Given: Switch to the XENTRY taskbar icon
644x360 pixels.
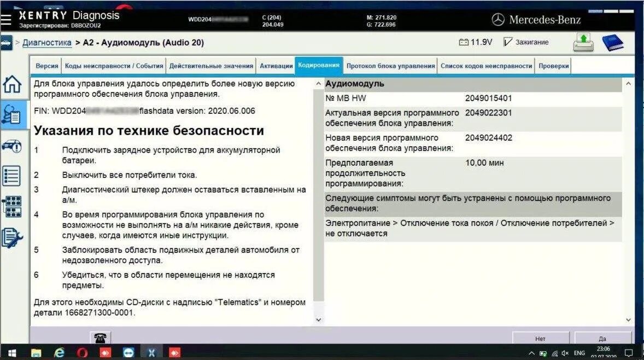Looking at the screenshot, I should click(x=151, y=352).
